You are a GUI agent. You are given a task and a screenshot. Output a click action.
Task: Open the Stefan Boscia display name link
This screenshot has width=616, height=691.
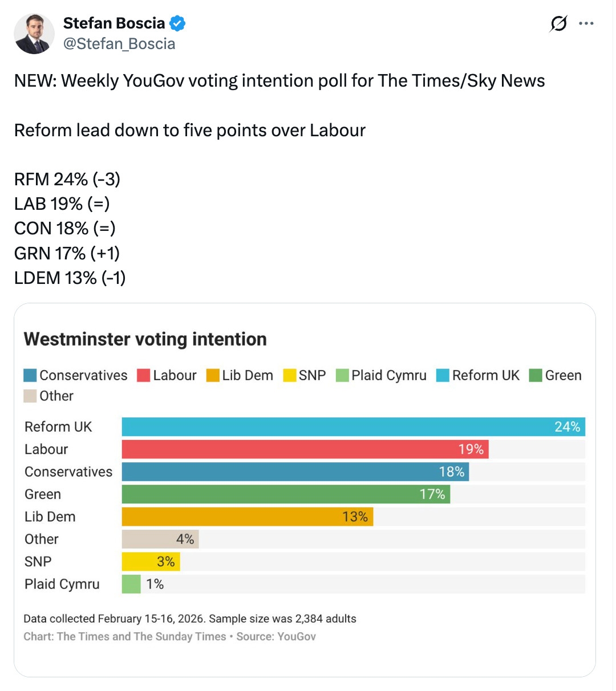114,23
